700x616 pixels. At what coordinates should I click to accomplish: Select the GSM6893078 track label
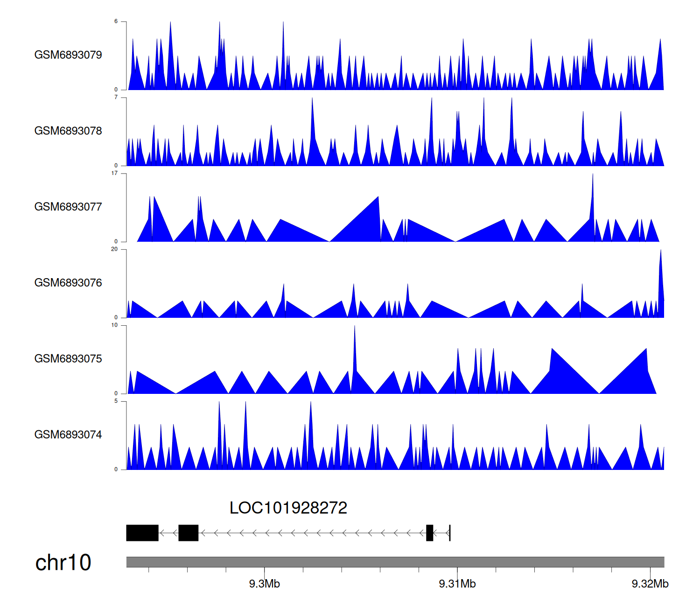(x=68, y=131)
